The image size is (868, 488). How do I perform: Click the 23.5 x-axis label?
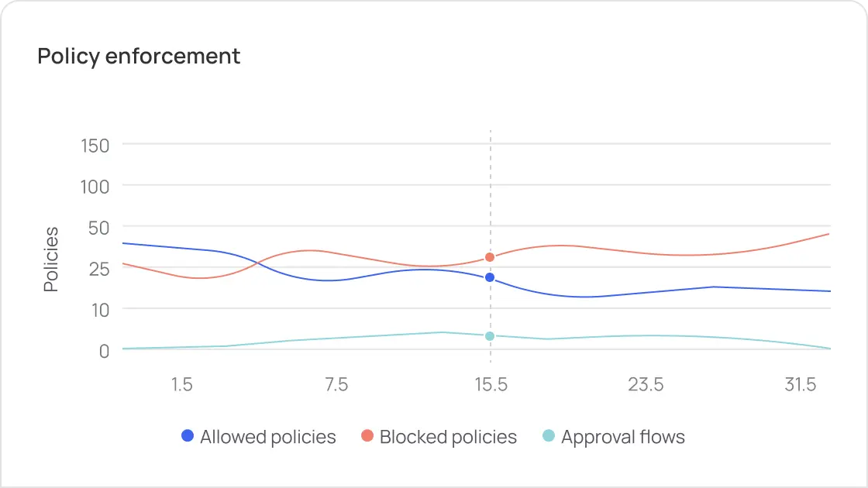[x=646, y=385]
